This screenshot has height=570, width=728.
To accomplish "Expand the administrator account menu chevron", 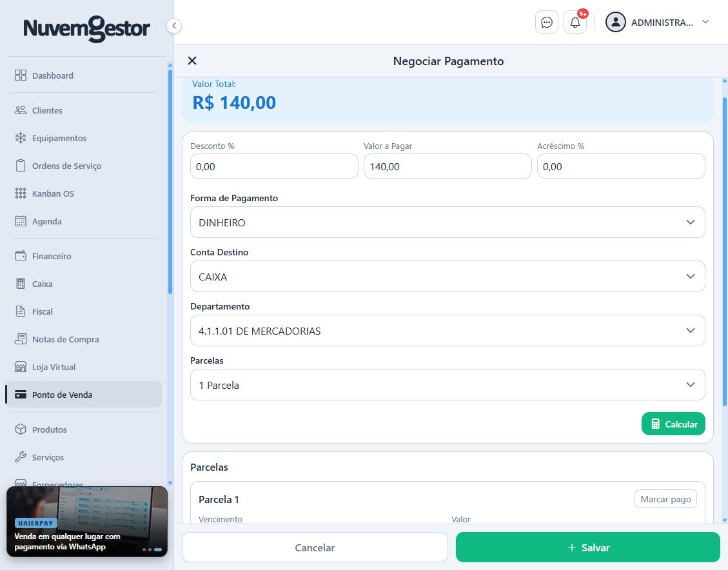I will (705, 22).
